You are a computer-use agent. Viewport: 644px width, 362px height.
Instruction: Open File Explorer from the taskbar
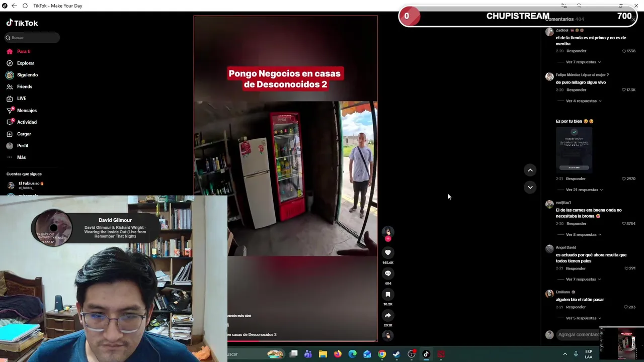click(x=323, y=354)
